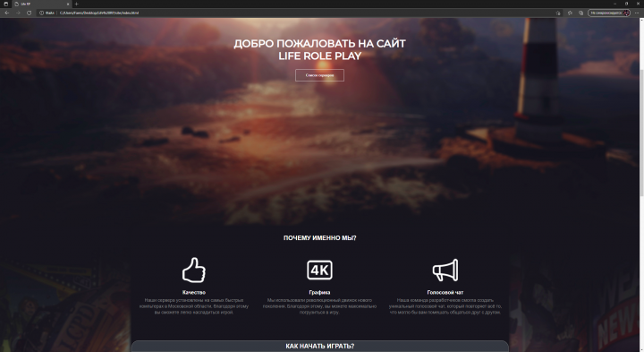Reload the page with refresh icon
This screenshot has height=352, width=644.
(30, 13)
